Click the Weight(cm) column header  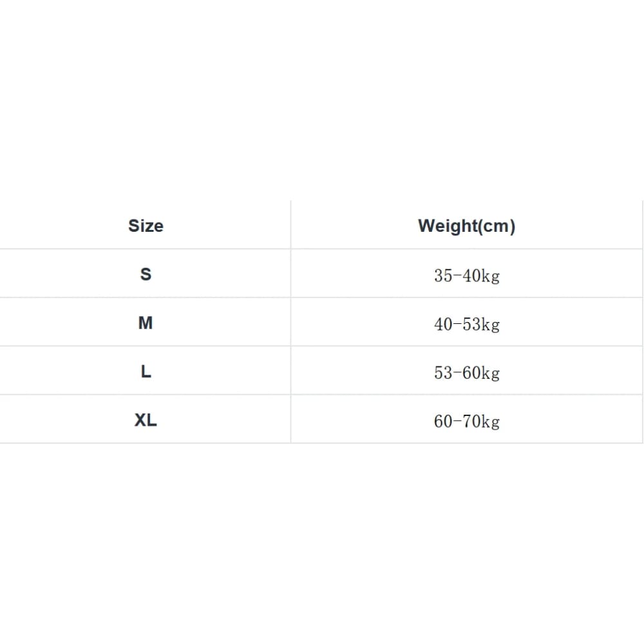466,225
